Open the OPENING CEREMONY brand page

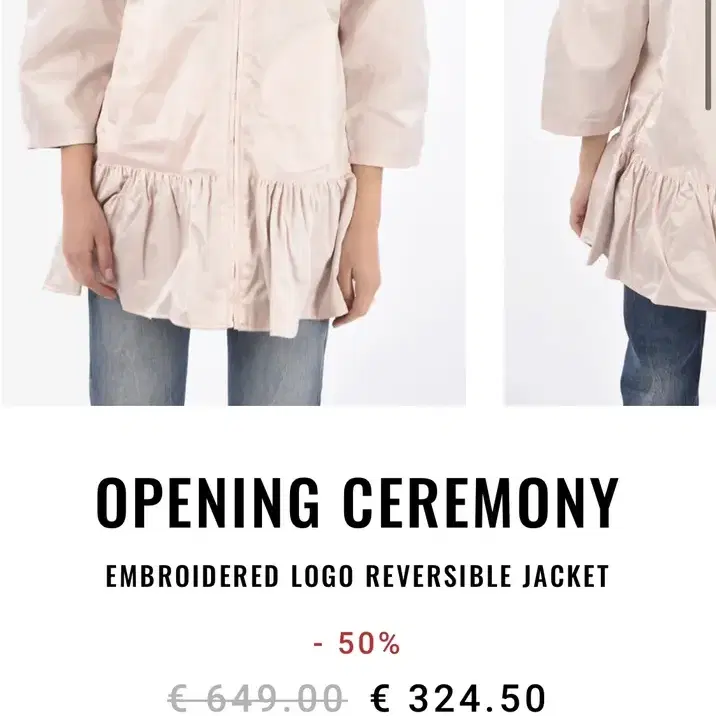coord(358,503)
